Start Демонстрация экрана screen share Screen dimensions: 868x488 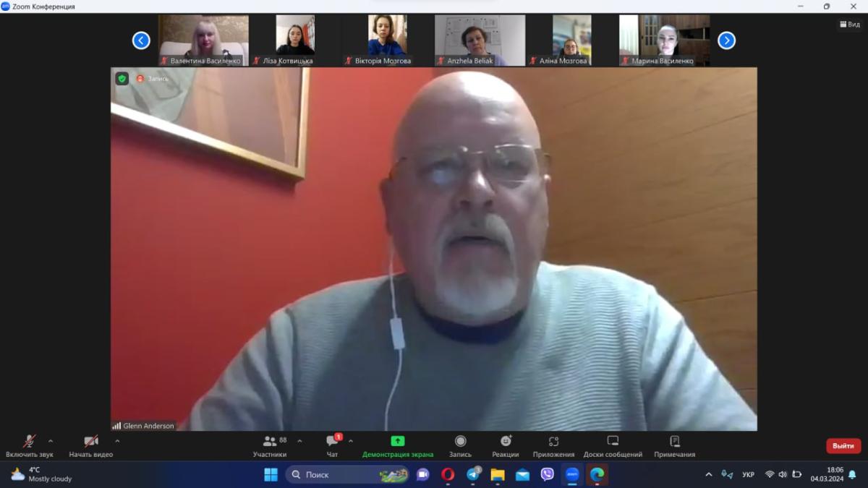[x=398, y=447]
